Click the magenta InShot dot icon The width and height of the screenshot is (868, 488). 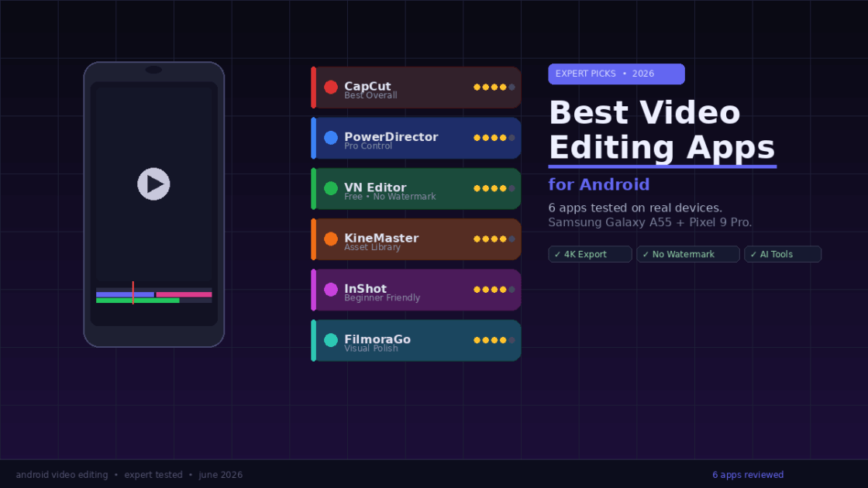pyautogui.click(x=330, y=290)
